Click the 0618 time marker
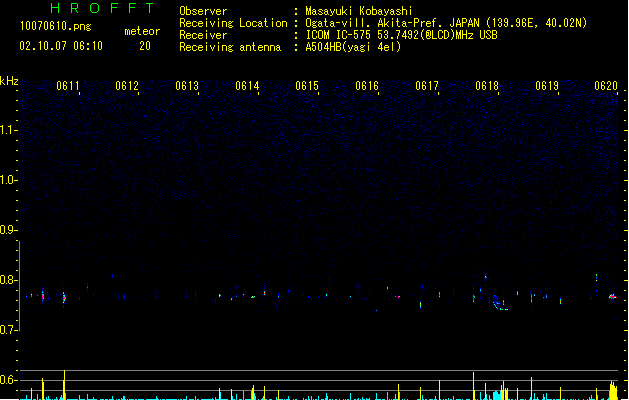The width and height of the screenshot is (629, 400). pos(487,86)
